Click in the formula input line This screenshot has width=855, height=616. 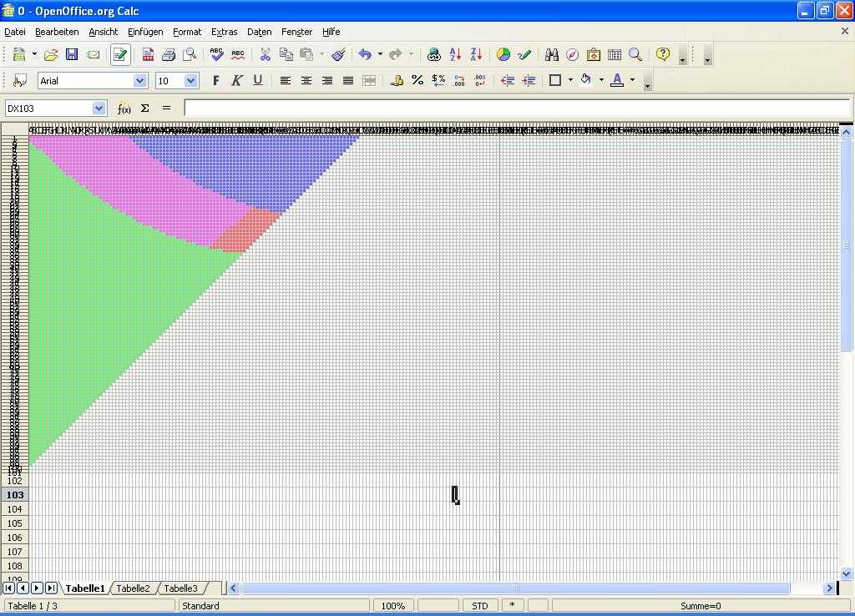tap(516, 109)
